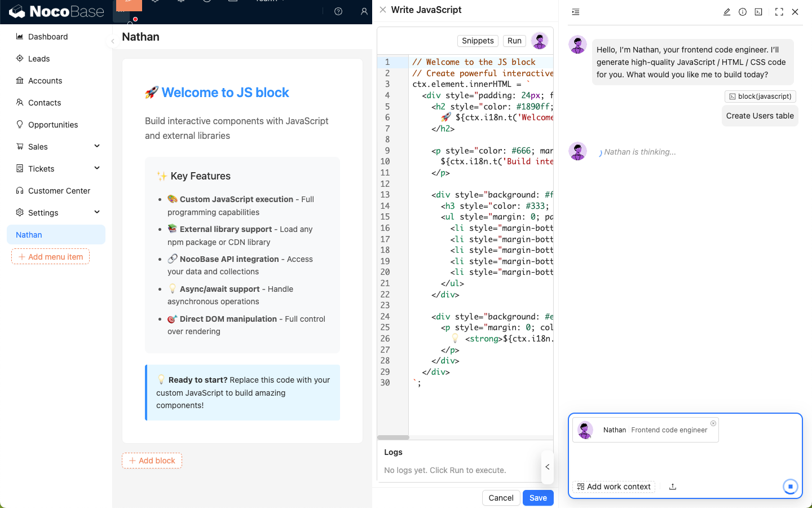Screen dimensions: 812x508
Task: Collapse the left sidebar with chevron
Action: (x=113, y=41)
